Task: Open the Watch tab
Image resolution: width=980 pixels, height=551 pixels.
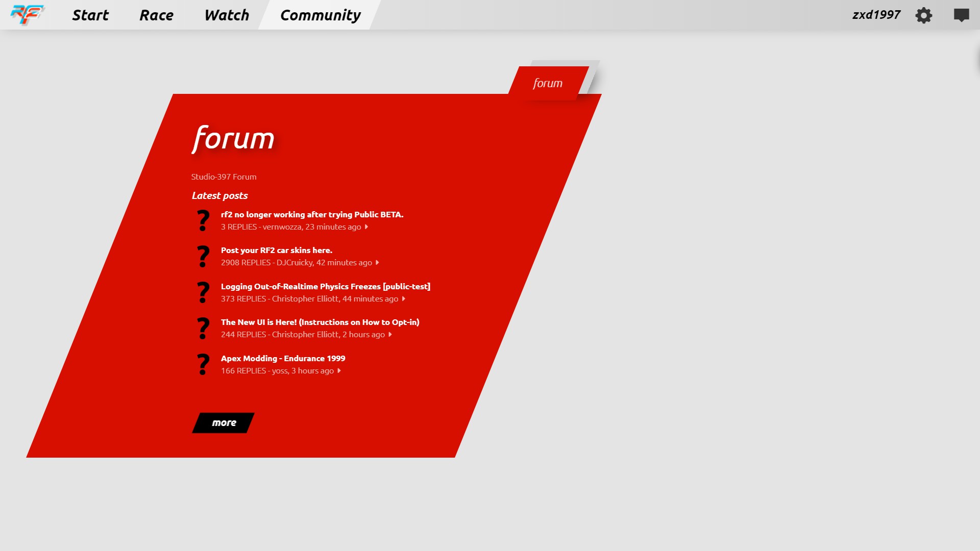Action: click(227, 15)
